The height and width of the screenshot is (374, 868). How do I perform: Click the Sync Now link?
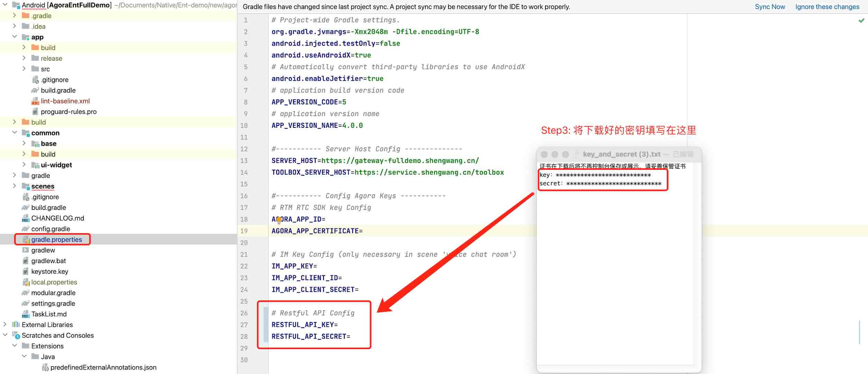(x=770, y=7)
